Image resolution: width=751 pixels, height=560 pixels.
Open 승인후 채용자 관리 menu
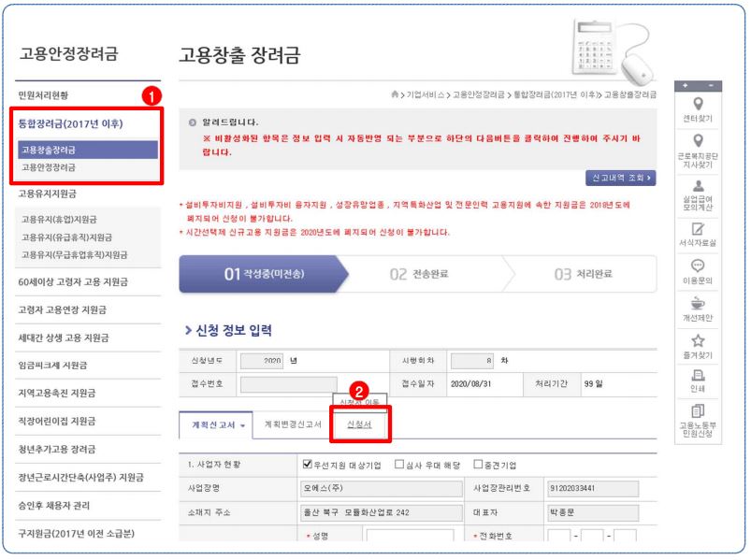click(53, 506)
